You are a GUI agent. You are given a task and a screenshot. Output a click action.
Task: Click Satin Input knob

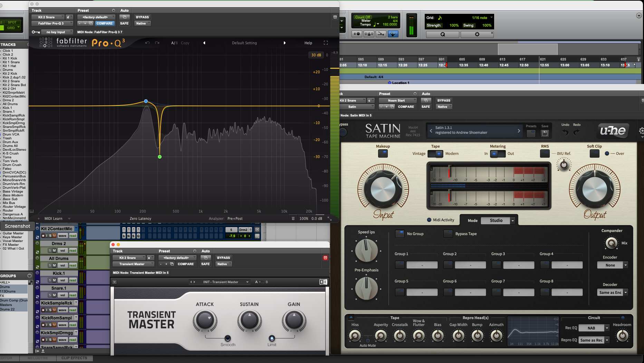click(x=383, y=189)
